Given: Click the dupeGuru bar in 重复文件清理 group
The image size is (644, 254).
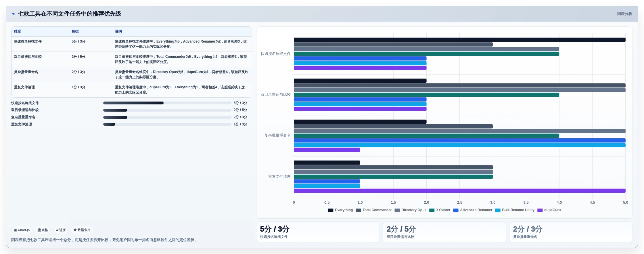Looking at the screenshot, I should pos(459,191).
